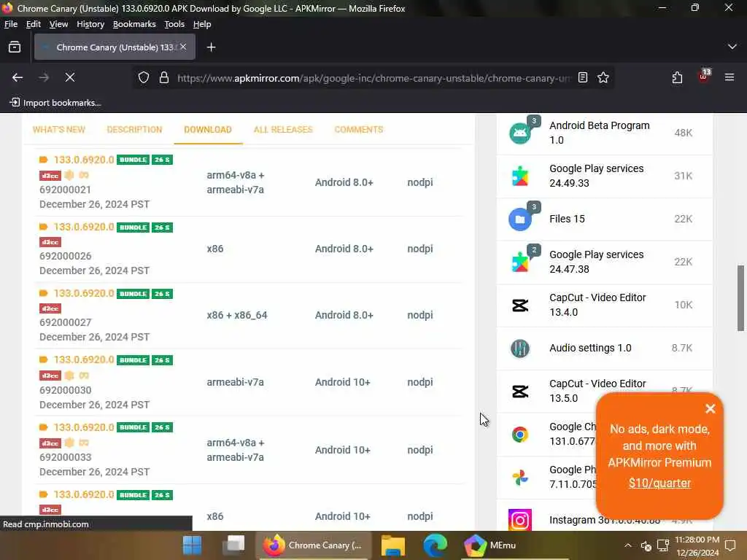Open 133.0.6920.0 variant 692000021 link
The height and width of the screenshot is (560, 747).
tap(84, 160)
